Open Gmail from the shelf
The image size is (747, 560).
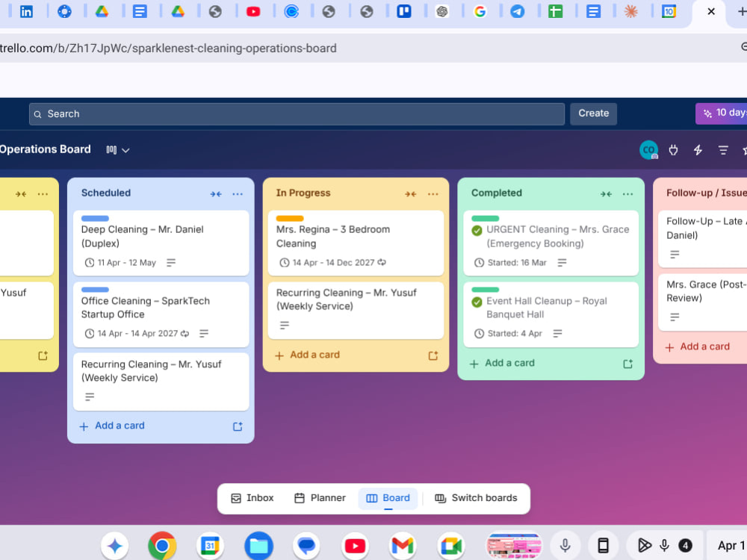(x=403, y=546)
